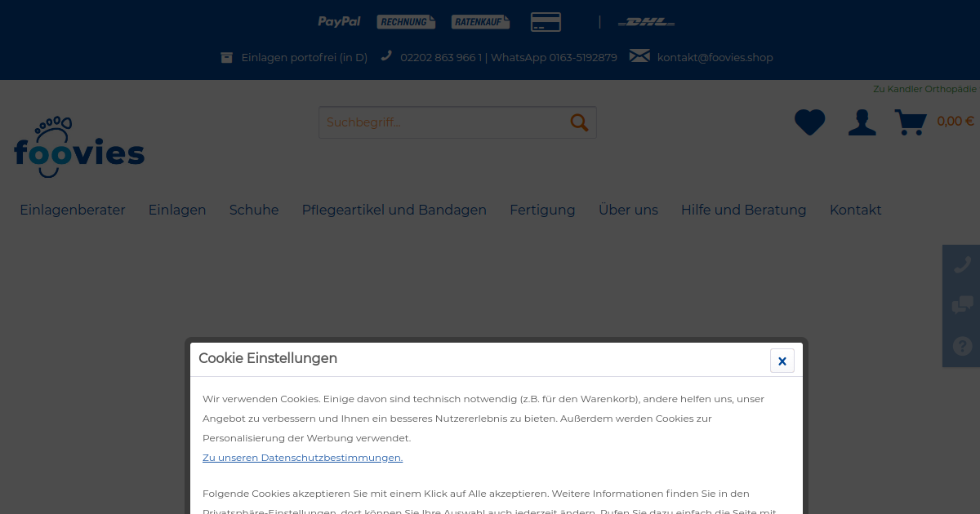Open the wishlist heart icon

click(x=809, y=122)
